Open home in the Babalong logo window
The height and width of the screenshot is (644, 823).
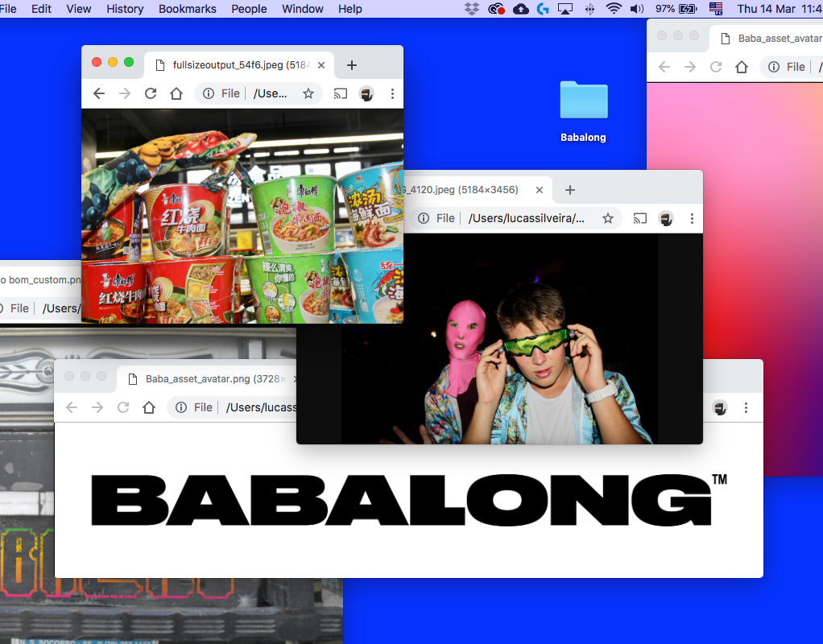[149, 408]
